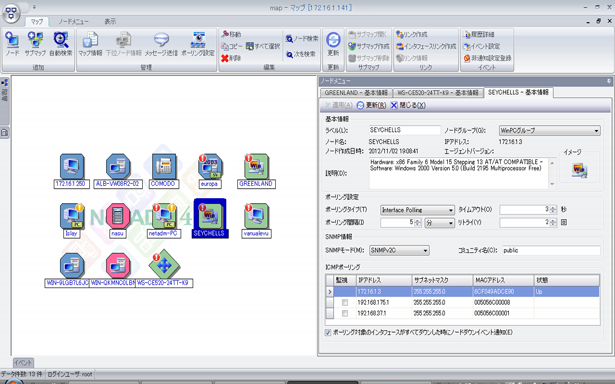Open SEYCHELLS - 基本情報 tab

[518, 93]
